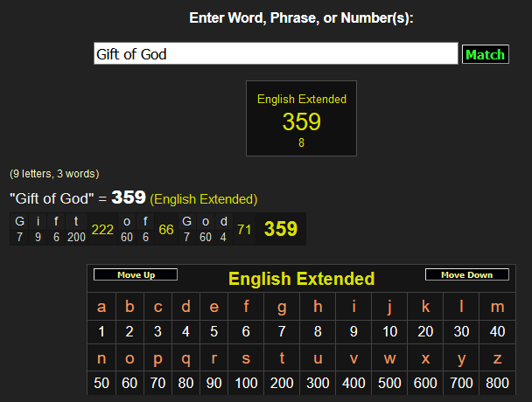Image resolution: width=532 pixels, height=402 pixels.
Task: Click the word total 222 for Gift
Action: 102,230
